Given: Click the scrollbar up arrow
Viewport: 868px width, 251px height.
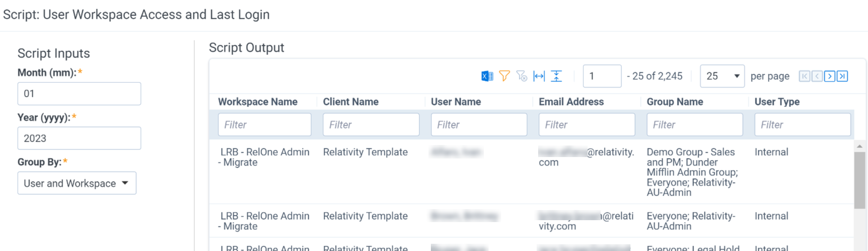Looking at the screenshot, I should [x=860, y=145].
